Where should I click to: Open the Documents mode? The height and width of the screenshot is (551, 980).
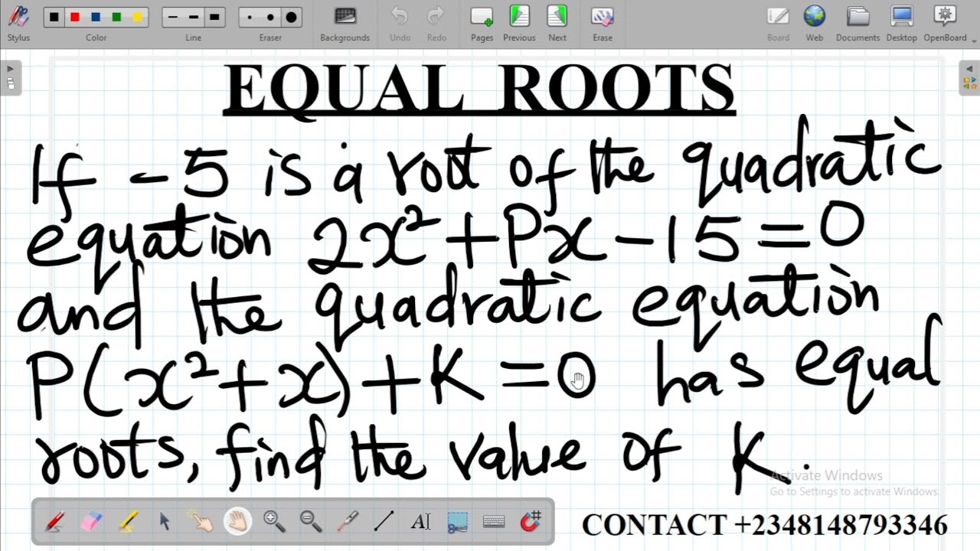(858, 23)
